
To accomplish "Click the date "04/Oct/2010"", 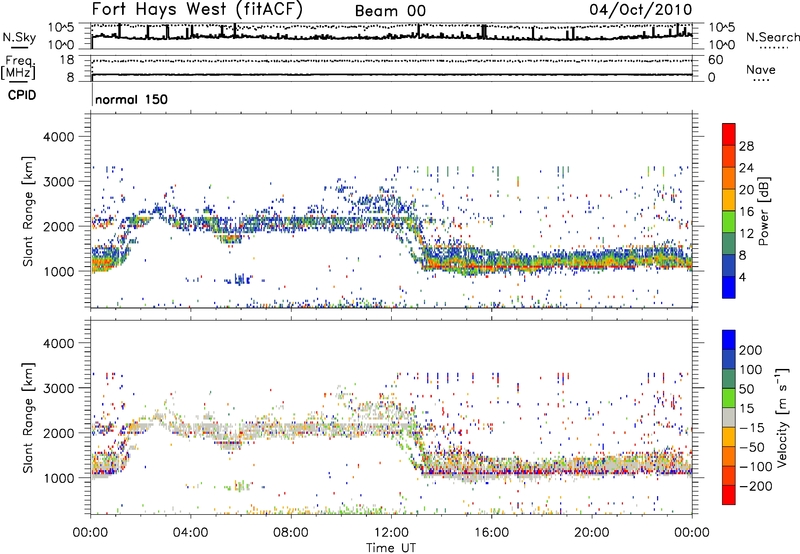I will (641, 10).
